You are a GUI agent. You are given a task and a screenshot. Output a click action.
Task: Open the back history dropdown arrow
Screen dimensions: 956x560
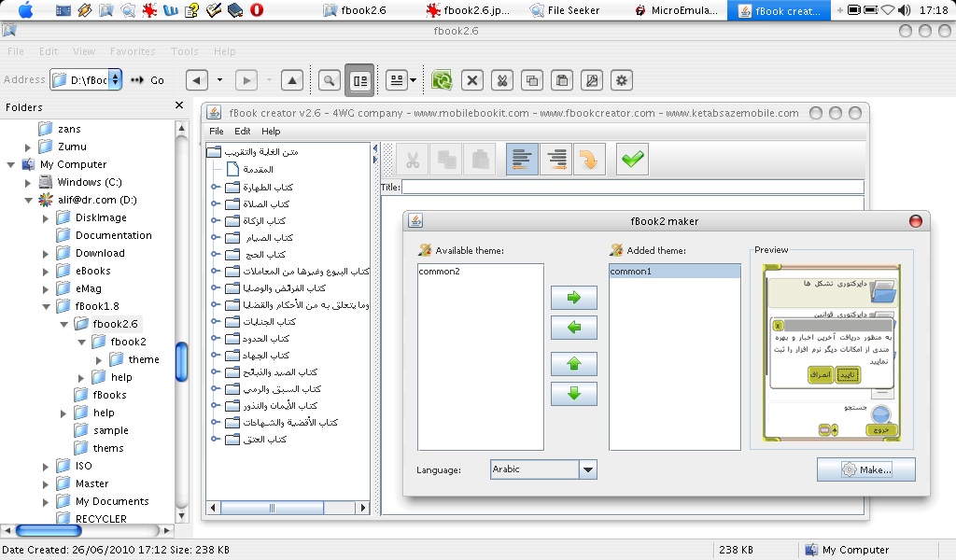coord(219,80)
